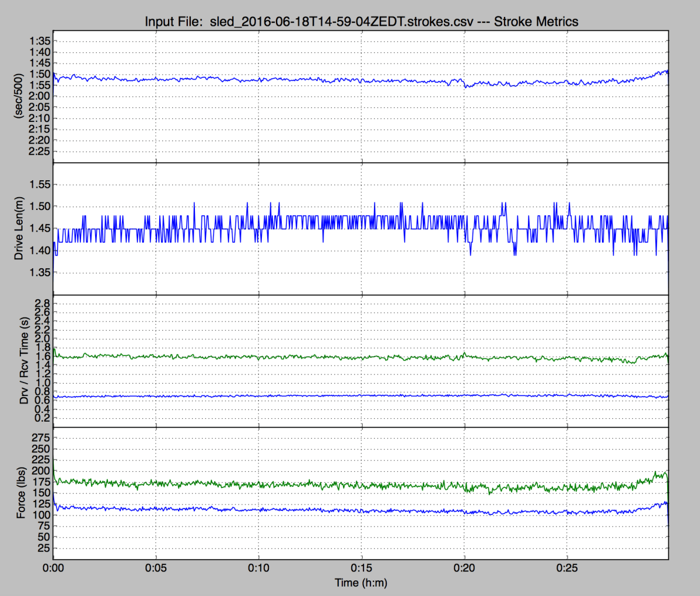Select the 0:25 time tick label

pos(566,568)
